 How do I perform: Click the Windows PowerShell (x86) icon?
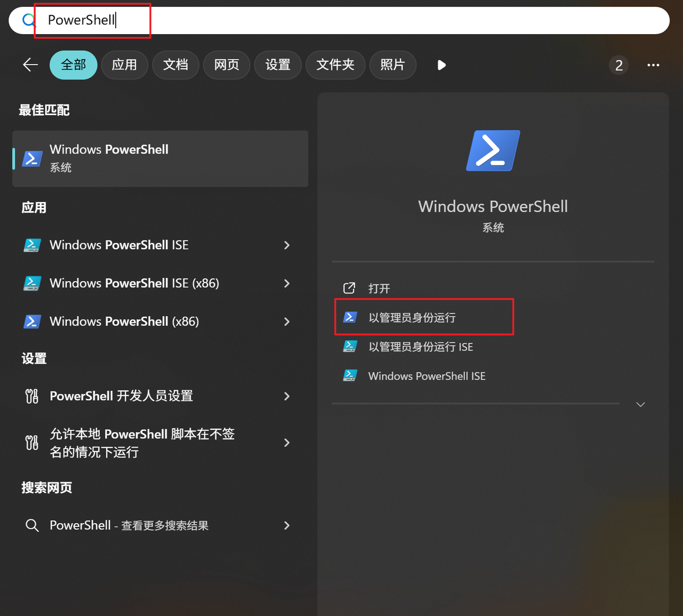(32, 322)
